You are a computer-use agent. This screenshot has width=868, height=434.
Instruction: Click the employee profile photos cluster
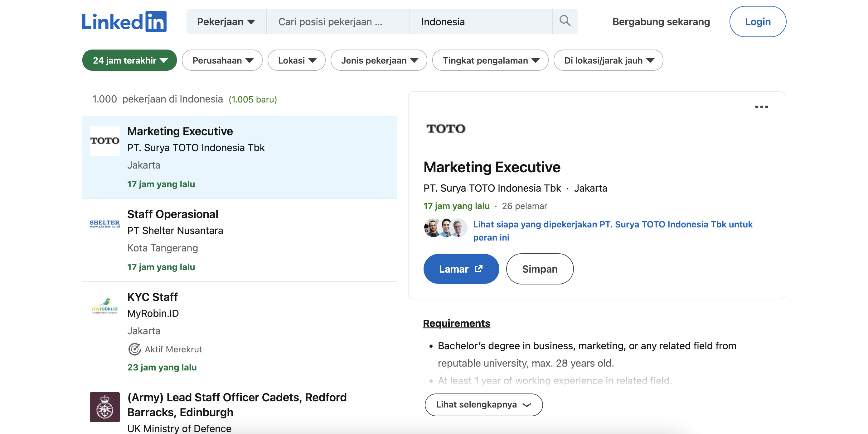click(x=445, y=228)
